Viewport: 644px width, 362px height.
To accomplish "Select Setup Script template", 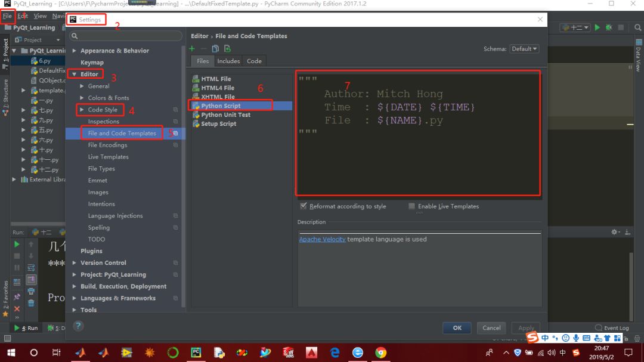I will tap(218, 123).
